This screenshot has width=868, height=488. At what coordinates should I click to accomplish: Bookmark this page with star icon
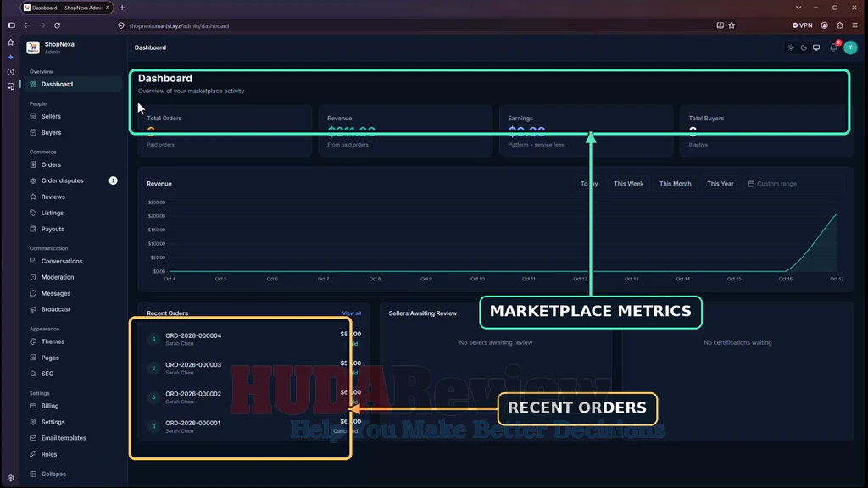click(x=732, y=25)
